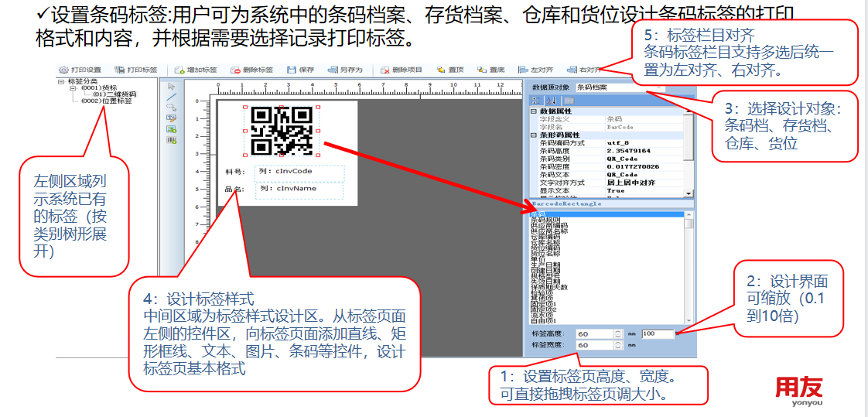Select the text control tool
This screenshot has width=868, height=417.
point(171,118)
